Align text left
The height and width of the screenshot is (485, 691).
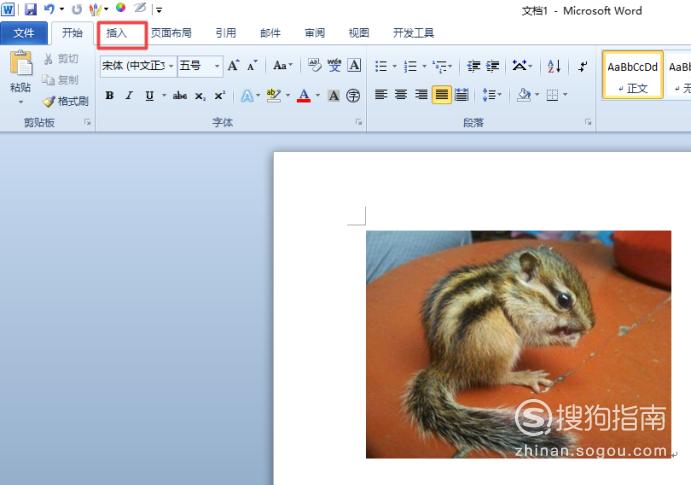tap(381, 95)
